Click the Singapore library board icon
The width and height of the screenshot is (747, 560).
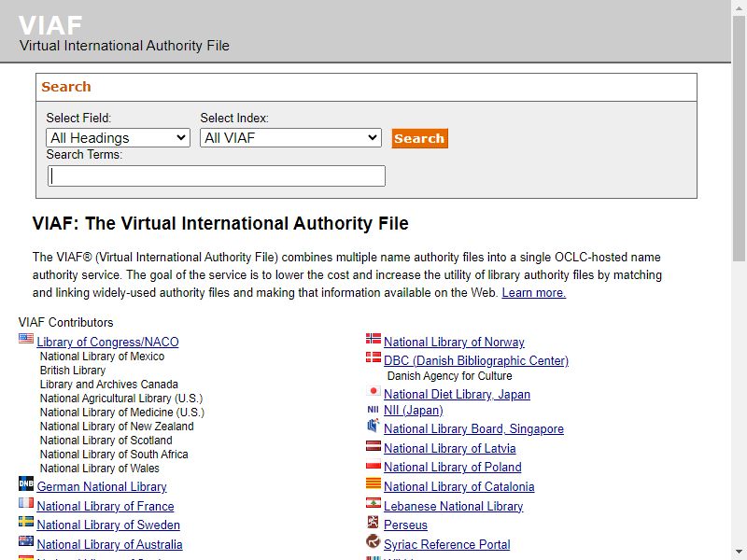[x=373, y=426]
